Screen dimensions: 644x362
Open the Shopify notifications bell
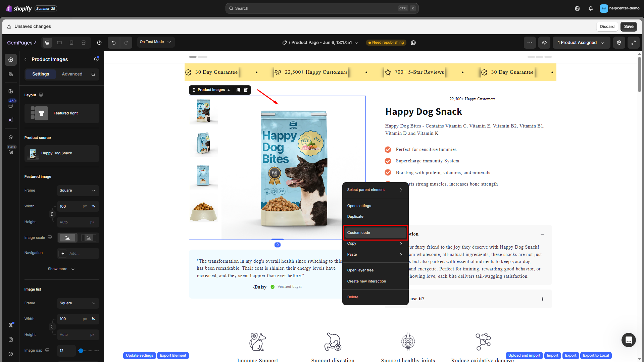tap(591, 8)
